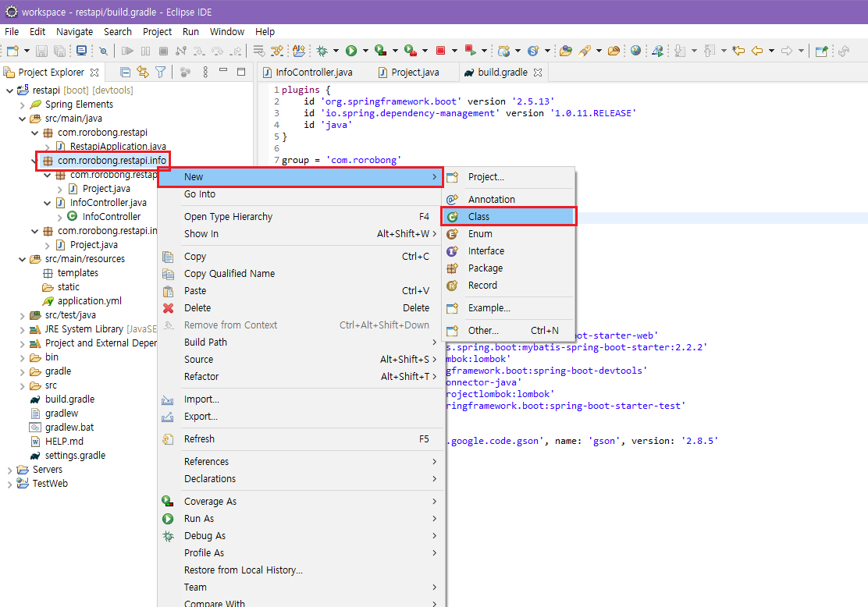The image size is (868, 607).
Task: Click the Relaunch red square with arrow icon
Action: tap(470, 51)
